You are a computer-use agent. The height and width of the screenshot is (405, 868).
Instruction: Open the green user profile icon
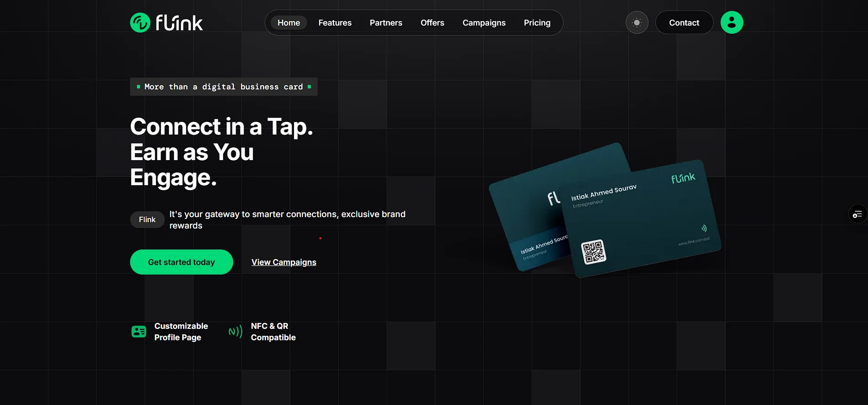tap(732, 22)
